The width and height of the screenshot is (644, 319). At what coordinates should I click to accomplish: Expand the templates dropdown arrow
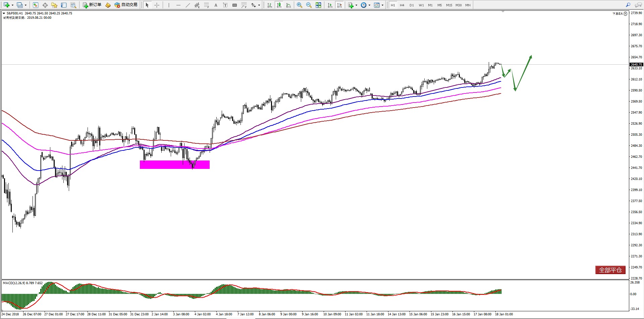382,5
